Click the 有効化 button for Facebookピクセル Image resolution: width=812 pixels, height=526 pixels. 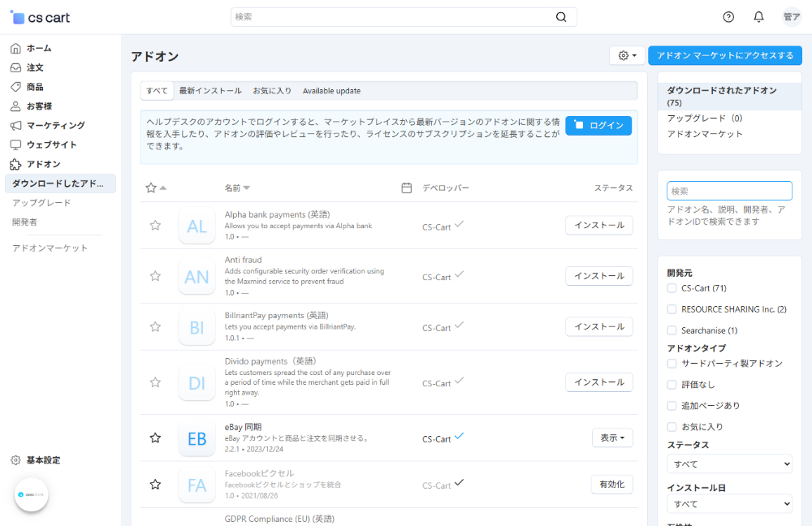(611, 485)
